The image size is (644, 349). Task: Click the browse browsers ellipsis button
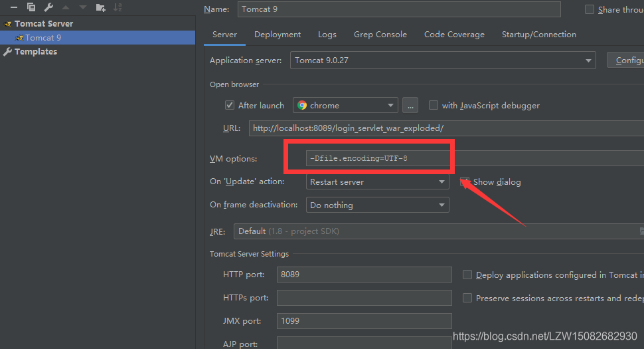410,105
